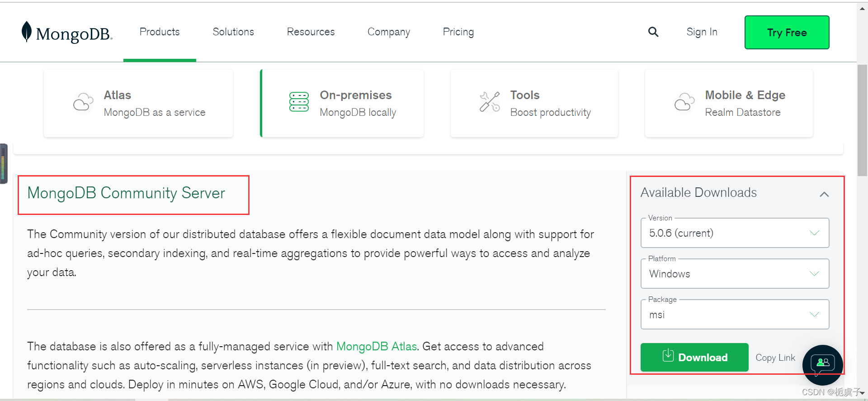Screen dimensions: 868x401
Task: Click the Try Free button
Action: point(787,33)
